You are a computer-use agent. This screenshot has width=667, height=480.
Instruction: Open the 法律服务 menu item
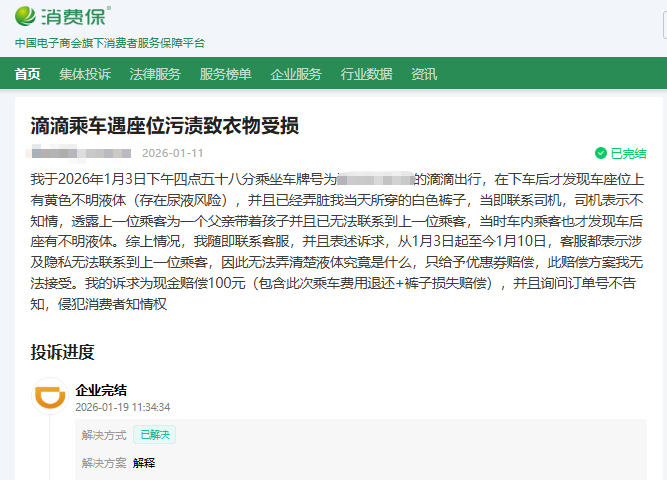[x=155, y=74]
